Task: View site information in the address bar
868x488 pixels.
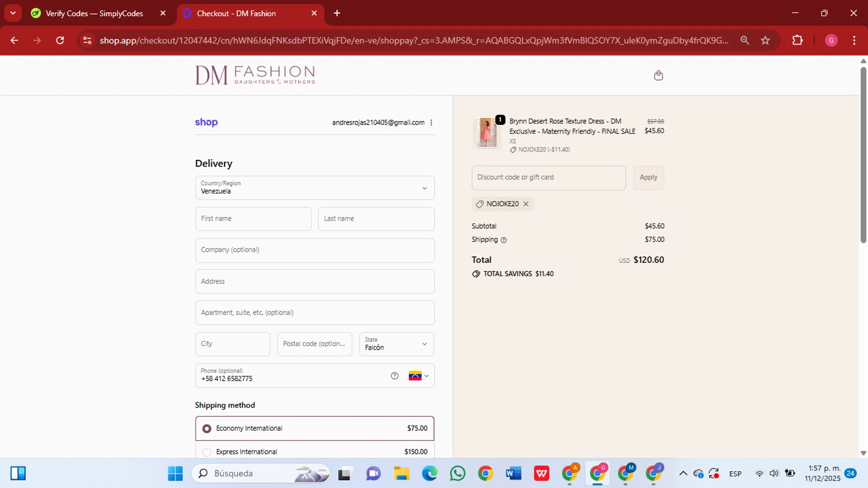Action: pos(87,41)
